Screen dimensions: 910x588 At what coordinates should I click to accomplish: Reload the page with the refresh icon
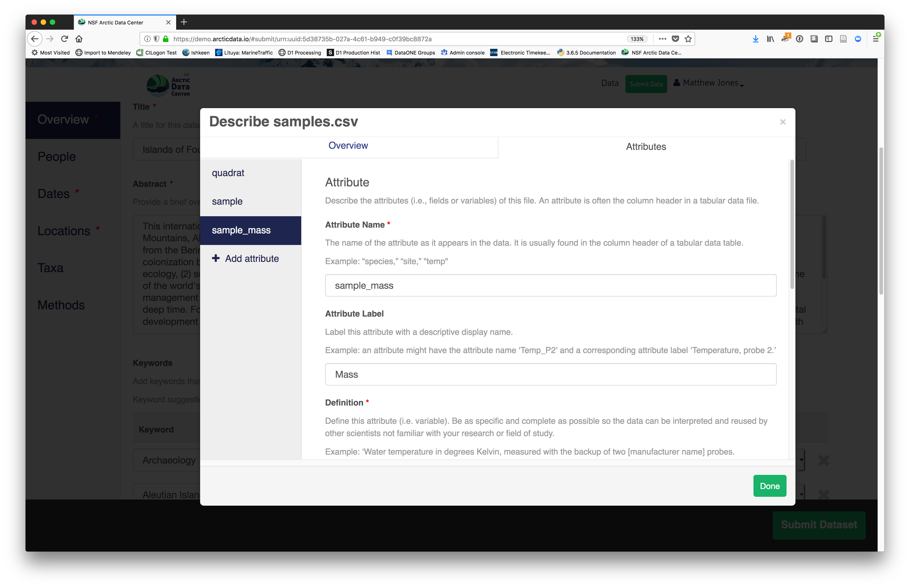(65, 39)
